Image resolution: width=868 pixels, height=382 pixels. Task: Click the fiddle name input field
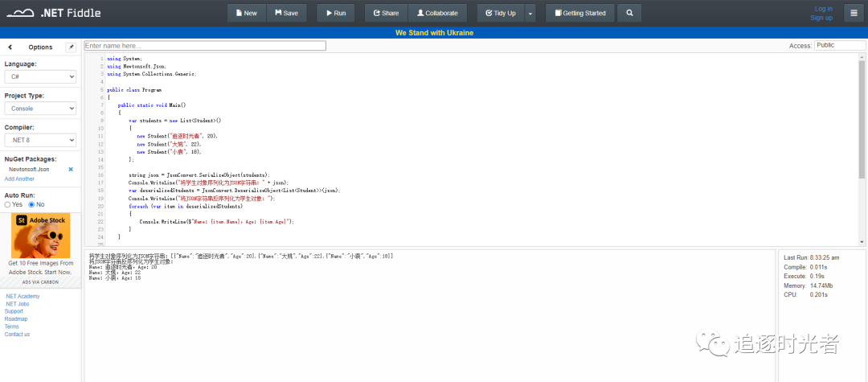205,46
